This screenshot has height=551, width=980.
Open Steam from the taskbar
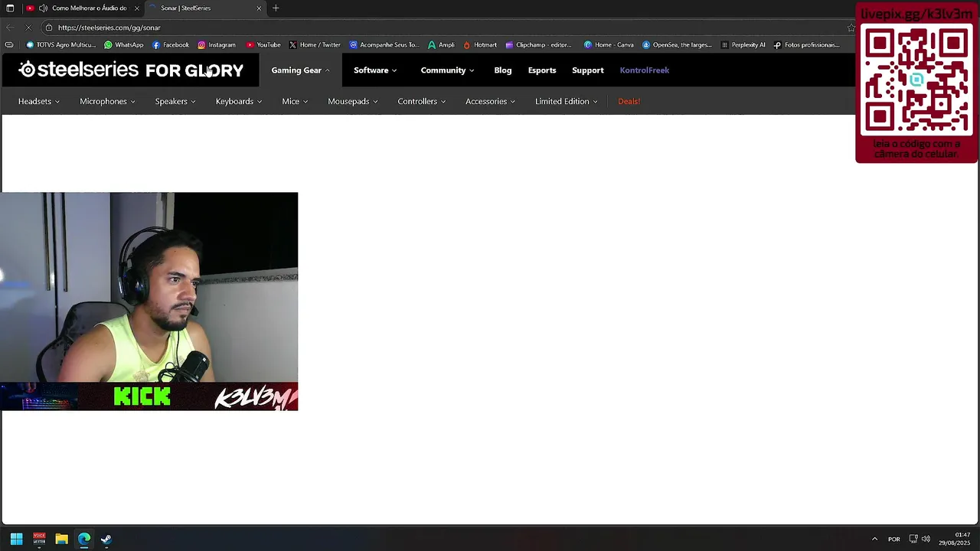tap(106, 539)
